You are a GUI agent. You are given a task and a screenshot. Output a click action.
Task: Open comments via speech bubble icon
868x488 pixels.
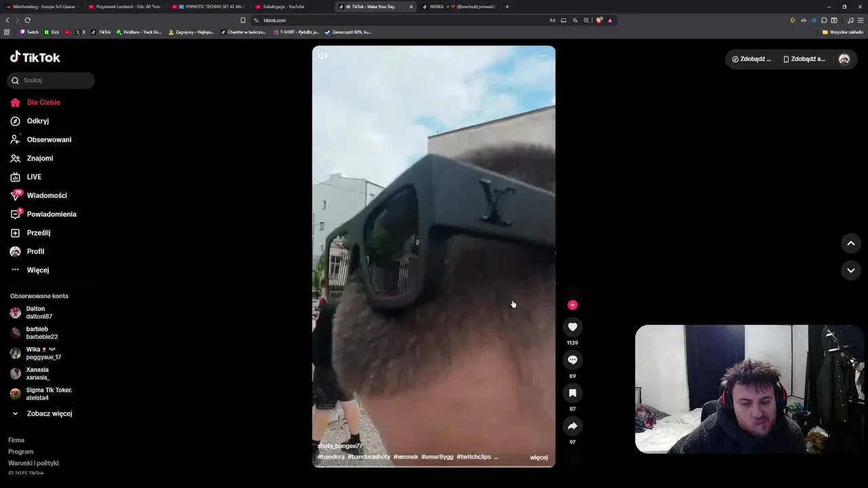click(572, 360)
